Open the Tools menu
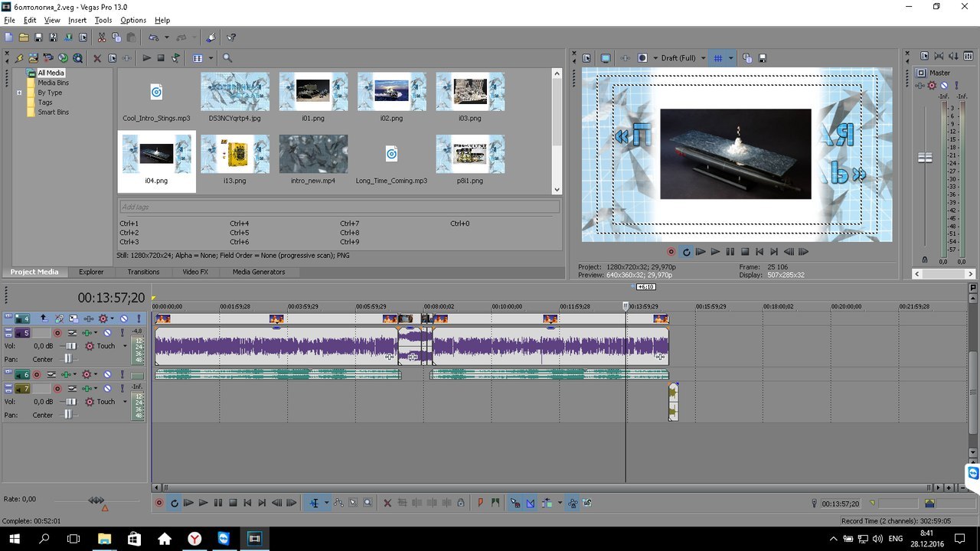Viewport: 980px width, 551px height. point(103,20)
